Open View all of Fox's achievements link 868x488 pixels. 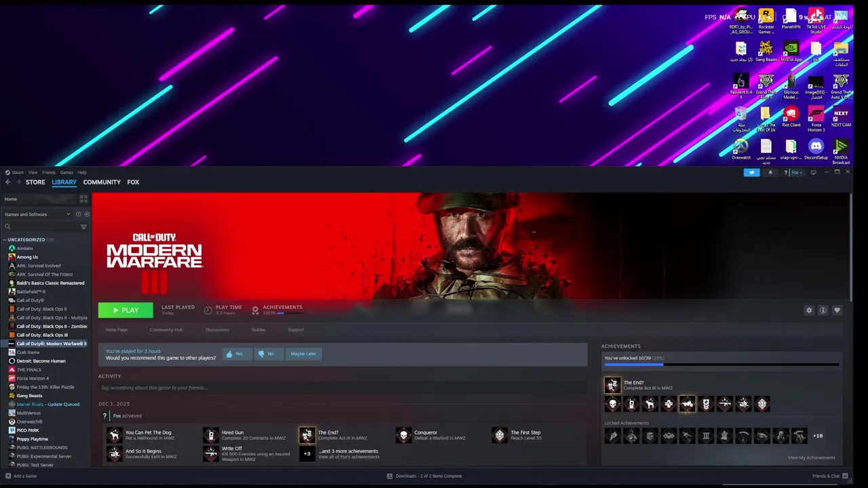pyautogui.click(x=349, y=457)
